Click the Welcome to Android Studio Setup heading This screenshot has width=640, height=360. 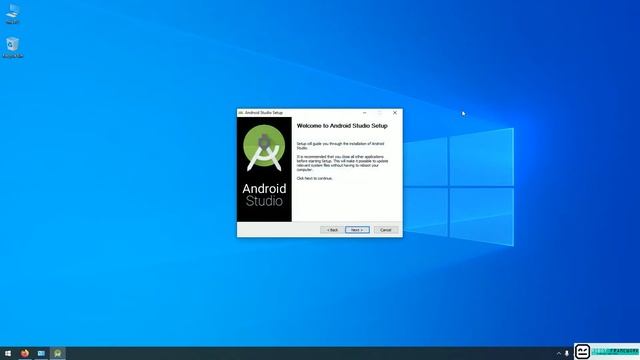pos(342,126)
